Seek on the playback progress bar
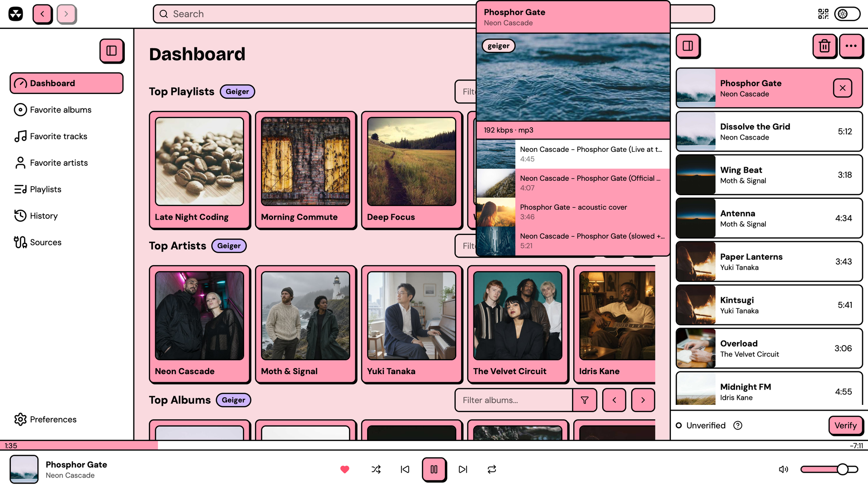Viewport: 868px width, 488px height. point(434,446)
